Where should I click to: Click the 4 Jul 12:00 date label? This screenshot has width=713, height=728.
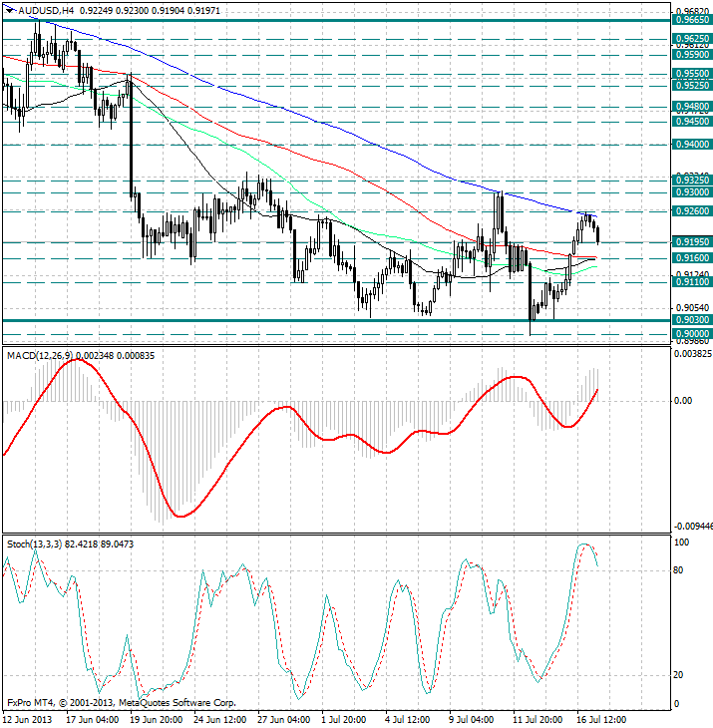[x=406, y=719]
